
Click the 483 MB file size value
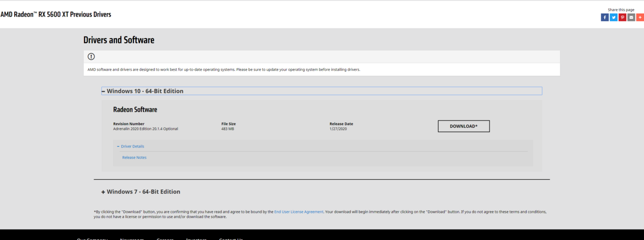tap(227, 129)
